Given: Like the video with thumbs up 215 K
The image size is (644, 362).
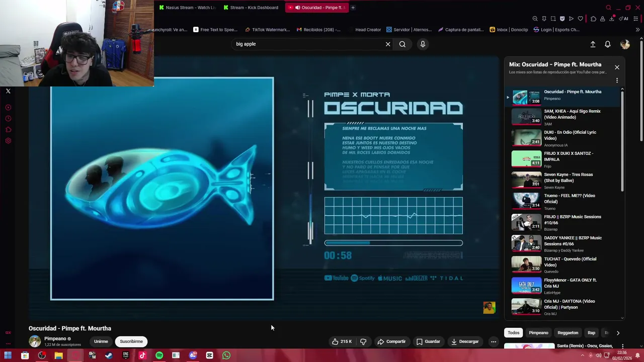Looking at the screenshot, I should point(342,341).
